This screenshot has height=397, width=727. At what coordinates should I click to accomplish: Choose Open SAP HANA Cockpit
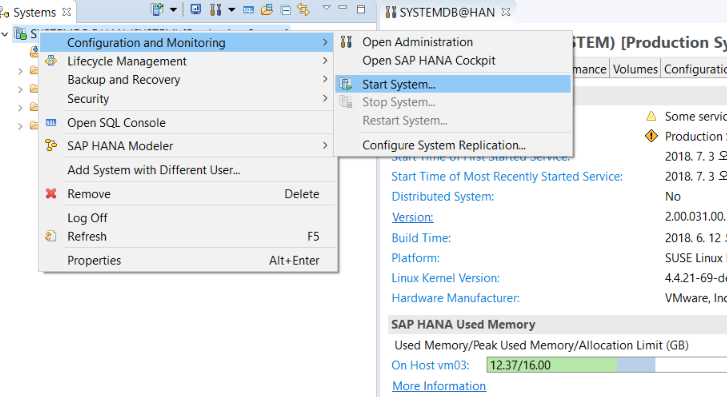429,61
